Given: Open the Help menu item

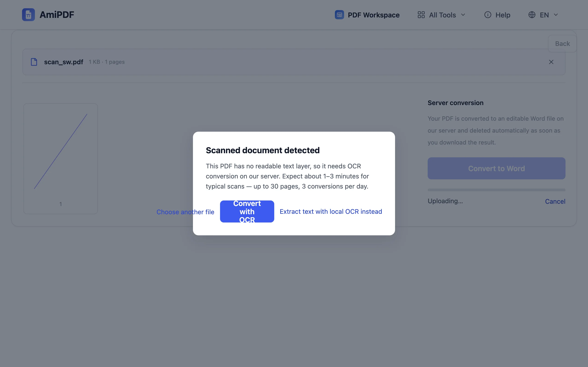Looking at the screenshot, I should (x=497, y=15).
